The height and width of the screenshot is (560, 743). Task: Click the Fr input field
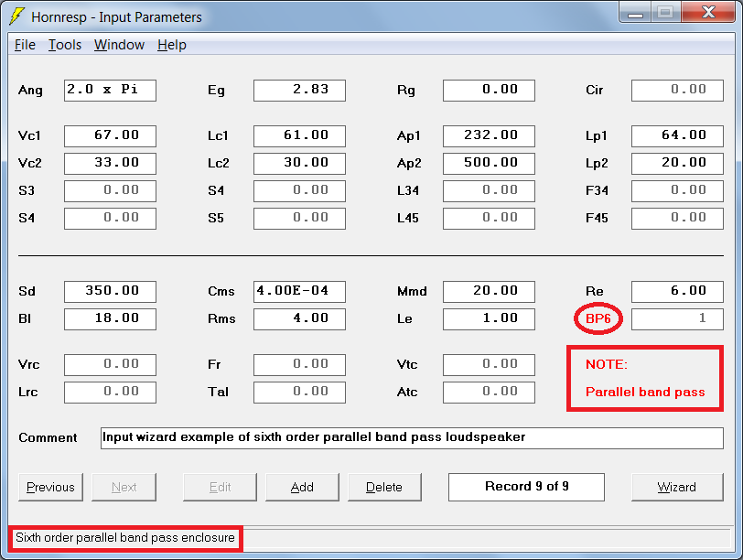pos(299,365)
